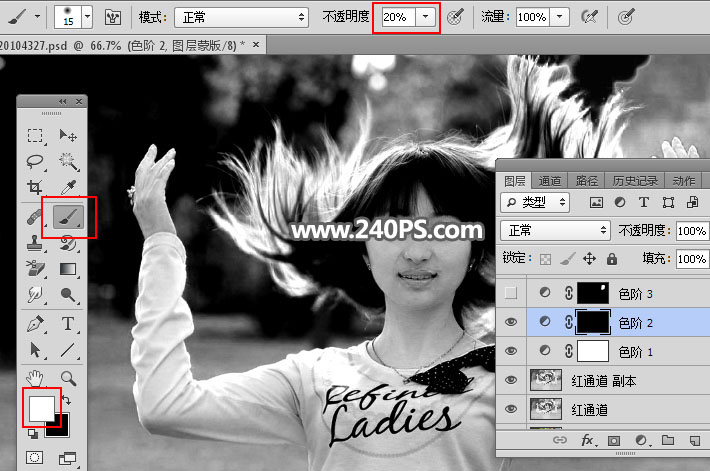Show the 色阶 3 layer
The width and height of the screenshot is (710, 471).
coord(512,292)
